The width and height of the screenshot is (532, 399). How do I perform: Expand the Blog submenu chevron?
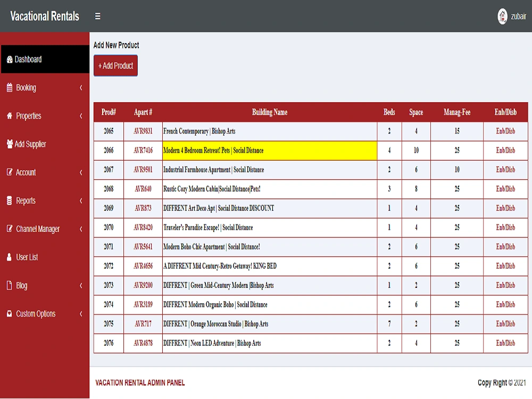pos(81,285)
